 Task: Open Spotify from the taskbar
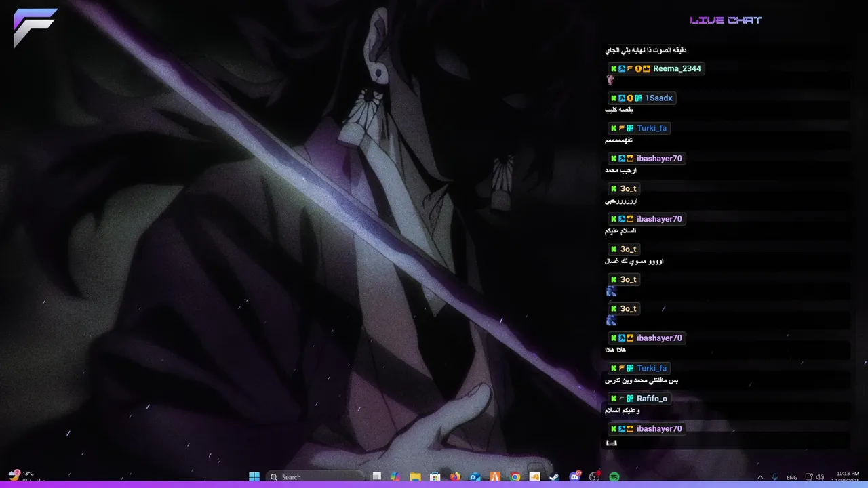pos(614,476)
